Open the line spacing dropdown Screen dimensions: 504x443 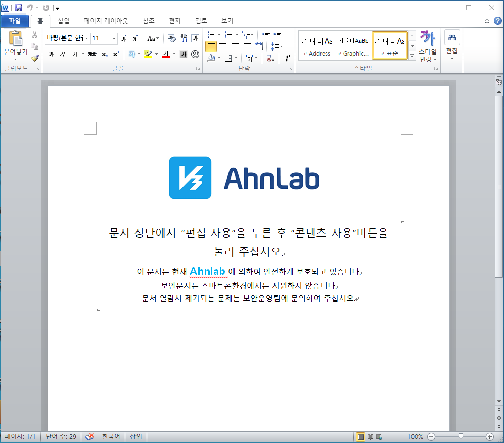coord(277,47)
